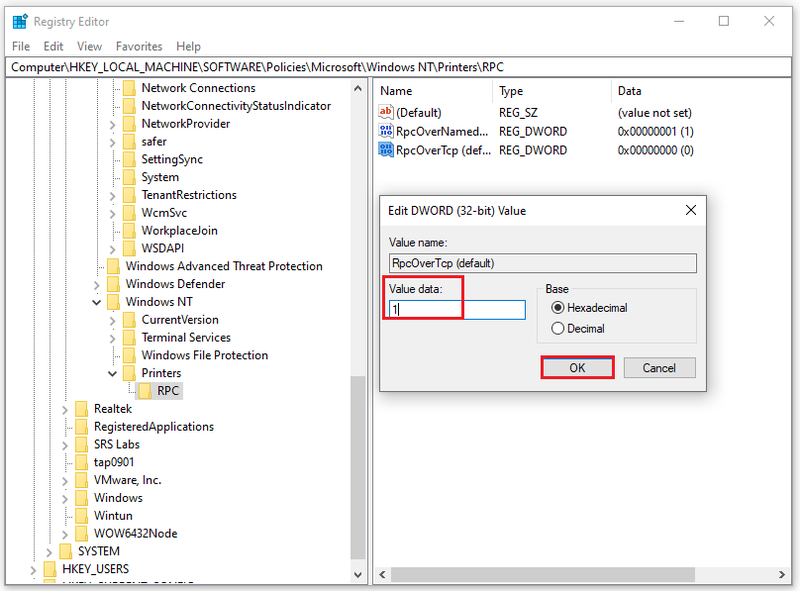Click the NetworkProvider folder icon
This screenshot has height=591, width=800.
(130, 124)
